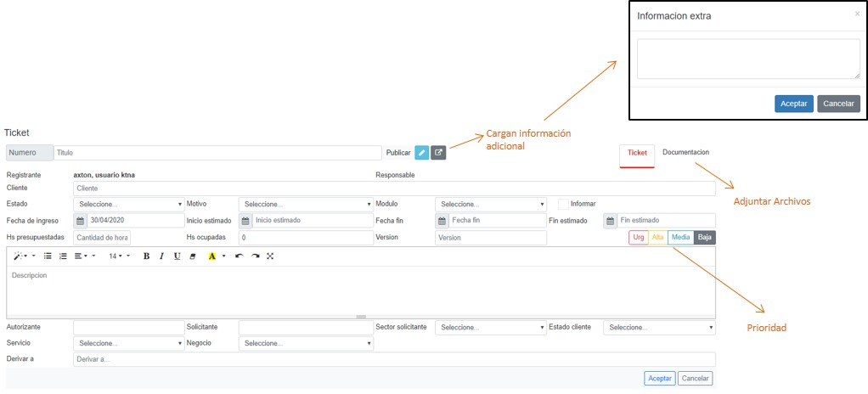The width and height of the screenshot is (868, 394).
Task: Select the Media priority option
Action: point(680,238)
